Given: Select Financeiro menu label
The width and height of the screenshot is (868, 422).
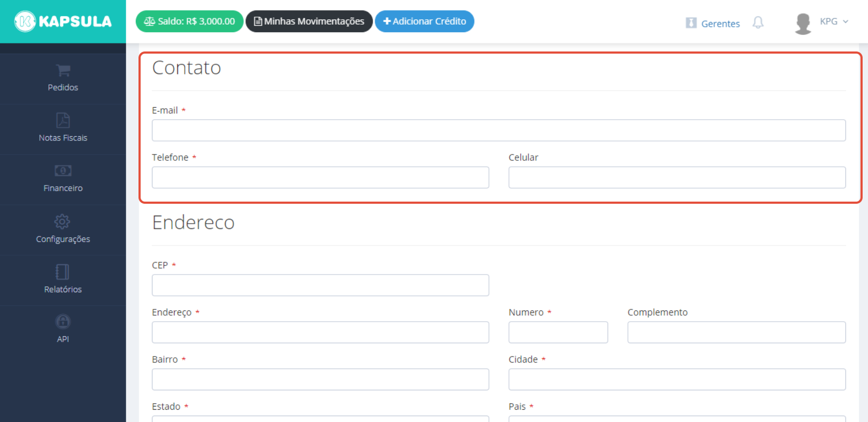Looking at the screenshot, I should pyautogui.click(x=63, y=188).
